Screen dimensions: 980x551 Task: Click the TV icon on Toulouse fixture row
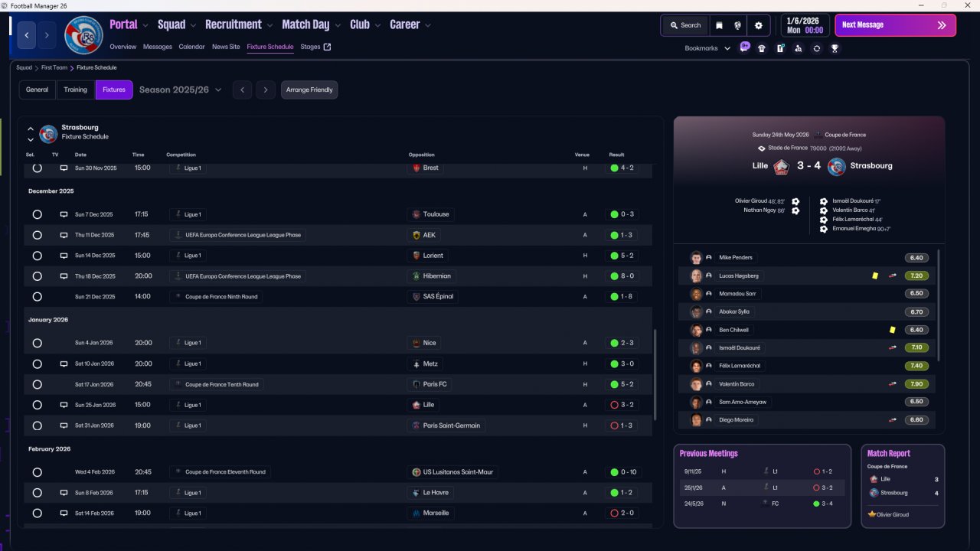click(64, 214)
